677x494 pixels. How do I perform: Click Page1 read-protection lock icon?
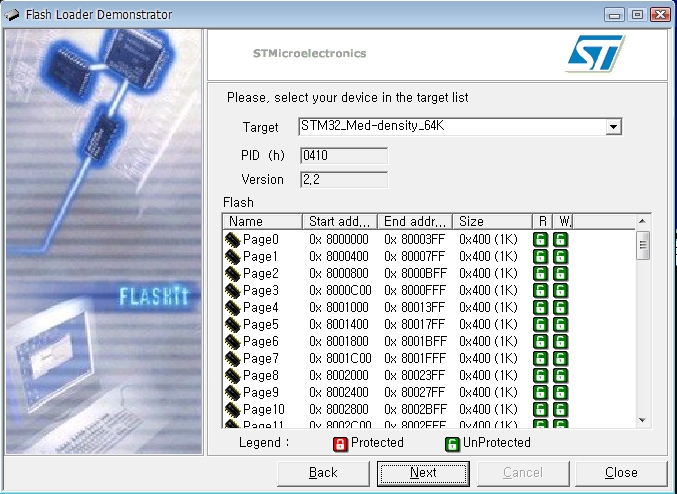[x=540, y=256]
